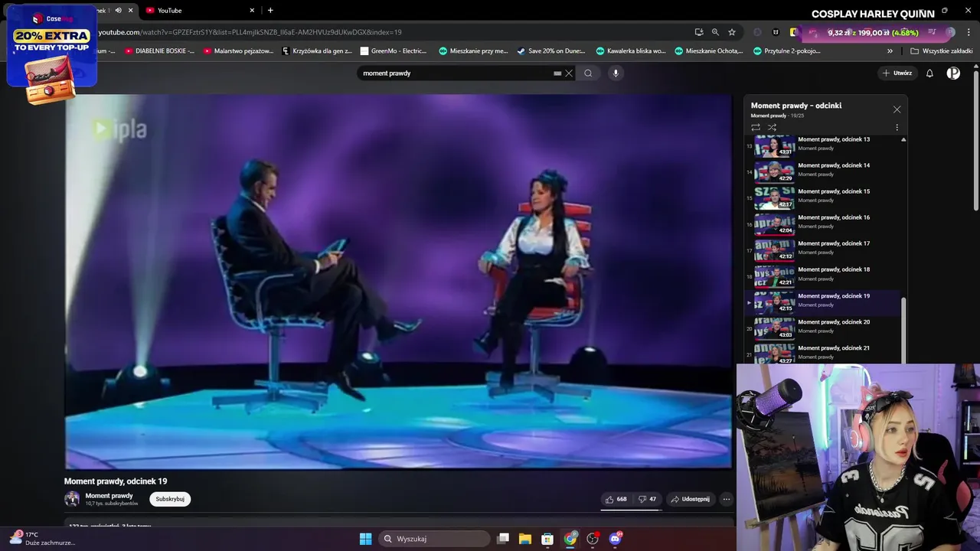Shuffle the Moment prawdy playlist
980x551 pixels.
click(772, 127)
